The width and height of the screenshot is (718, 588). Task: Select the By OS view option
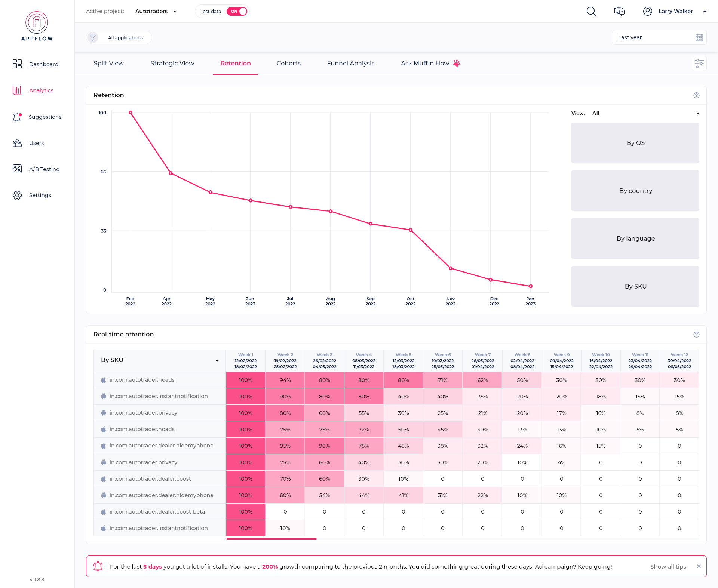635,143
